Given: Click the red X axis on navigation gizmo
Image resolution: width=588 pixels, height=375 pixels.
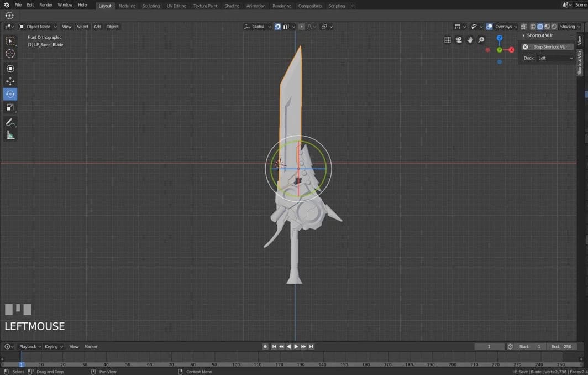Looking at the screenshot, I should (512, 50).
